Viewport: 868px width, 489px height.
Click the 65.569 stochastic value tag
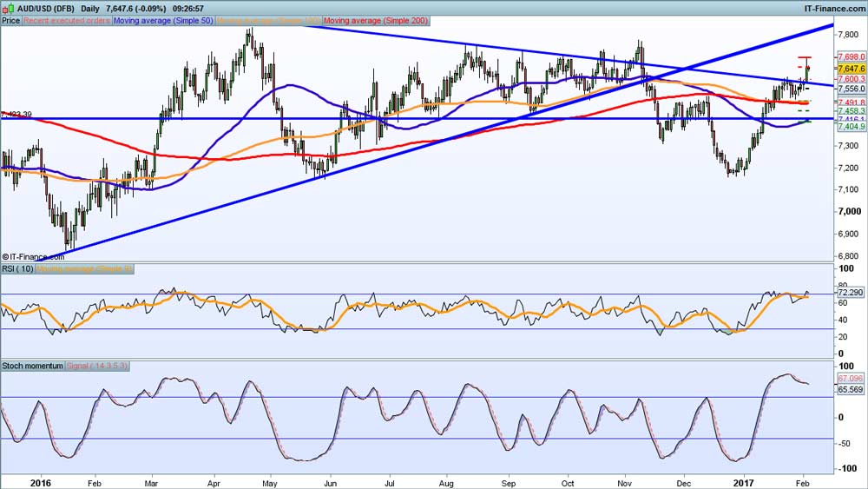pos(851,390)
